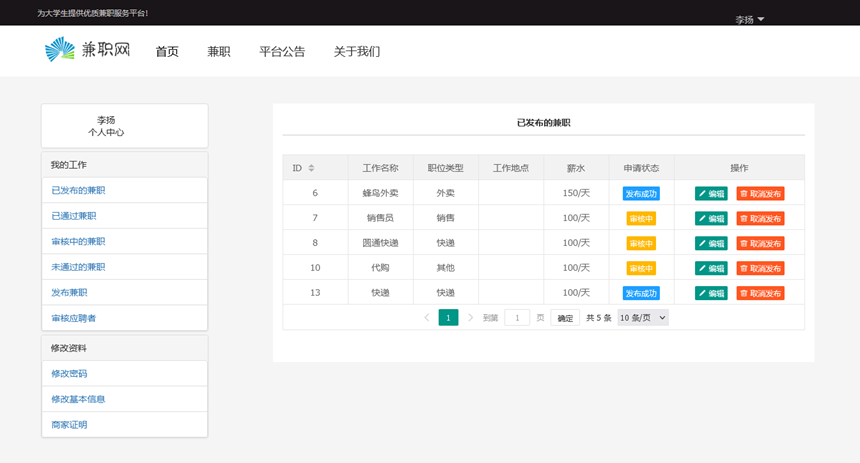This screenshot has height=463, width=860.
Task: Click the 兼职网 logo icon
Action: coord(60,49)
